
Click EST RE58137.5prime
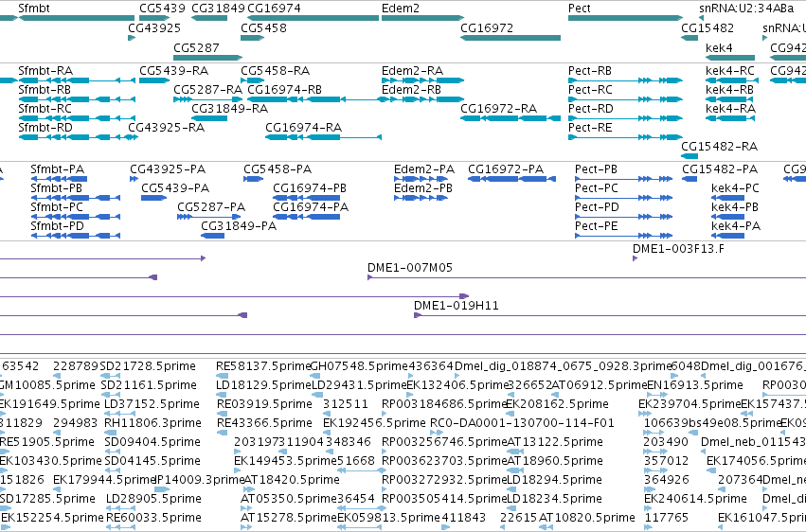coord(263,366)
